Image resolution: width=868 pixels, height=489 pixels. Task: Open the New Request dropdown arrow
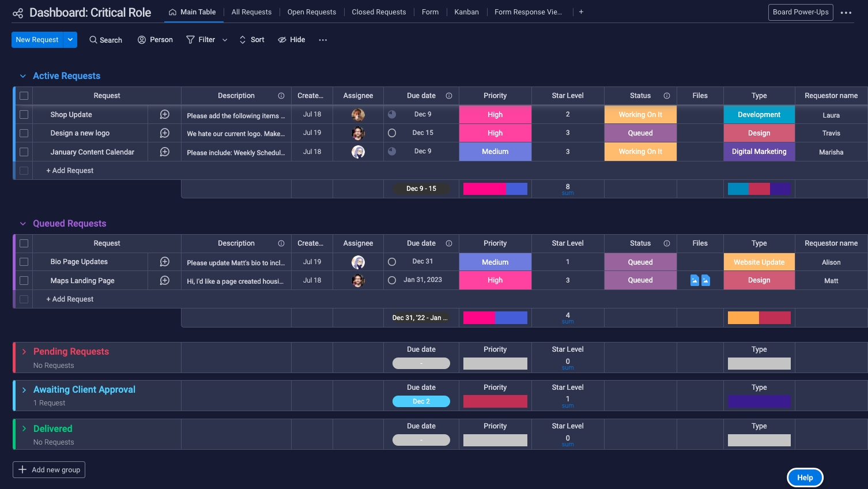click(70, 40)
